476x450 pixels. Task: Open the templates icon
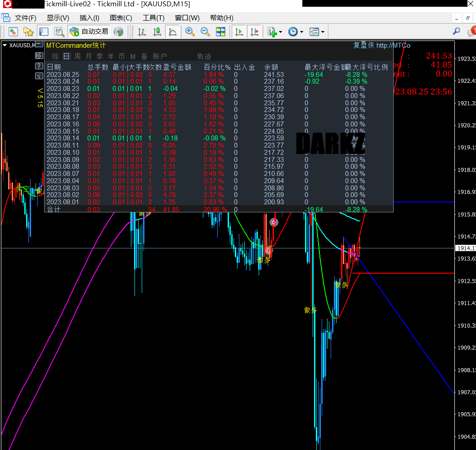(x=314, y=31)
